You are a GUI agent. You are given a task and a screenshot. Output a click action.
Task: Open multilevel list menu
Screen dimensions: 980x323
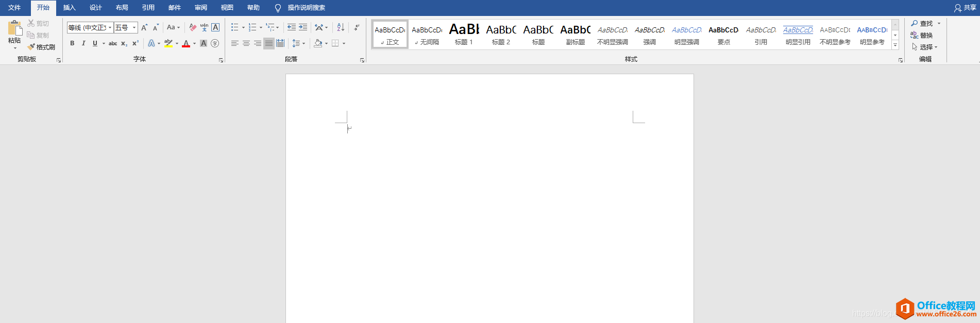point(272,27)
